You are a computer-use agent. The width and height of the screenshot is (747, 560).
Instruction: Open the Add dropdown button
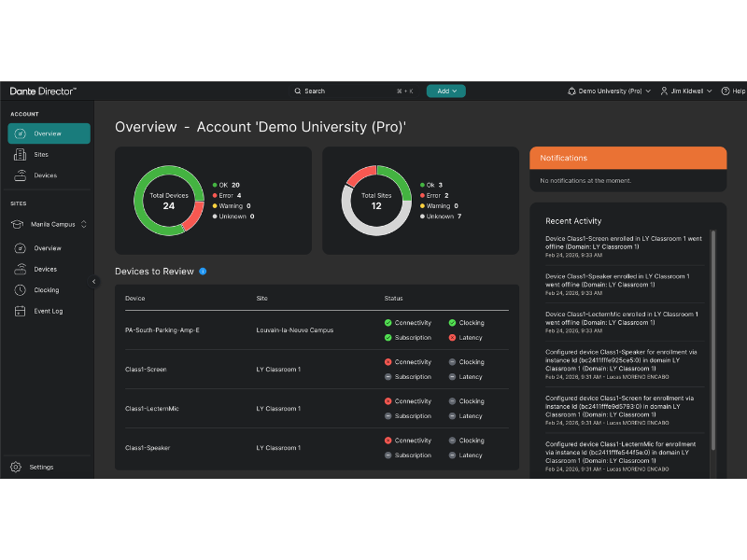pos(446,91)
